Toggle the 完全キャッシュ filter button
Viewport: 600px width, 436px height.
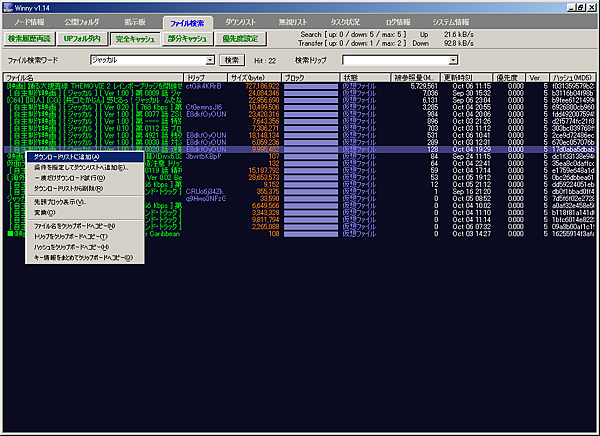pos(135,39)
